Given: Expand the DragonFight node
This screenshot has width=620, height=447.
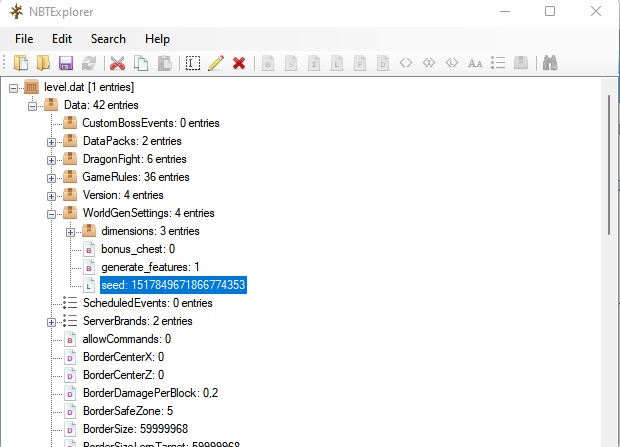Looking at the screenshot, I should tap(51, 160).
